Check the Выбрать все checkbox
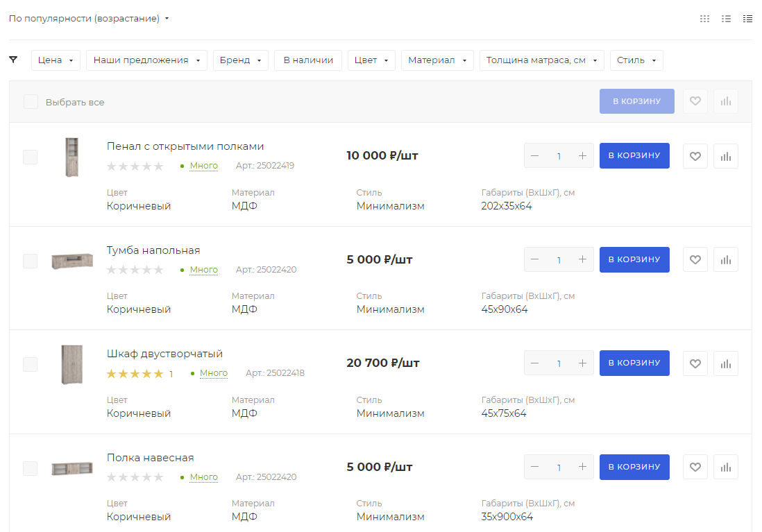Screen dimensions: 762x532 pyautogui.click(x=31, y=101)
